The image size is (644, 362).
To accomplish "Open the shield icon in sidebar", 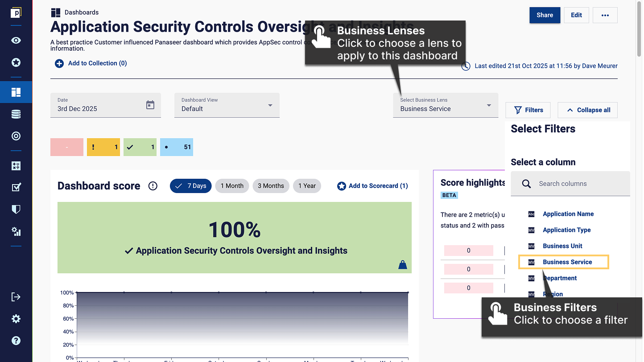I will pos(16,209).
